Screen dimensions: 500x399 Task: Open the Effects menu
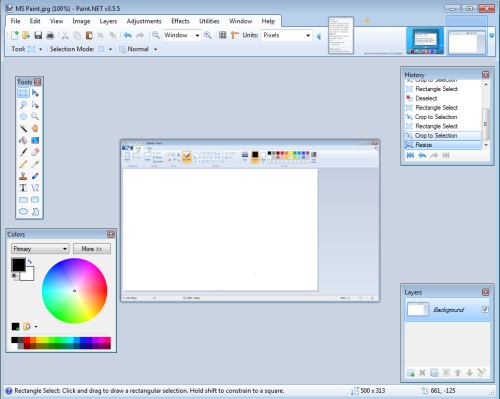[180, 21]
